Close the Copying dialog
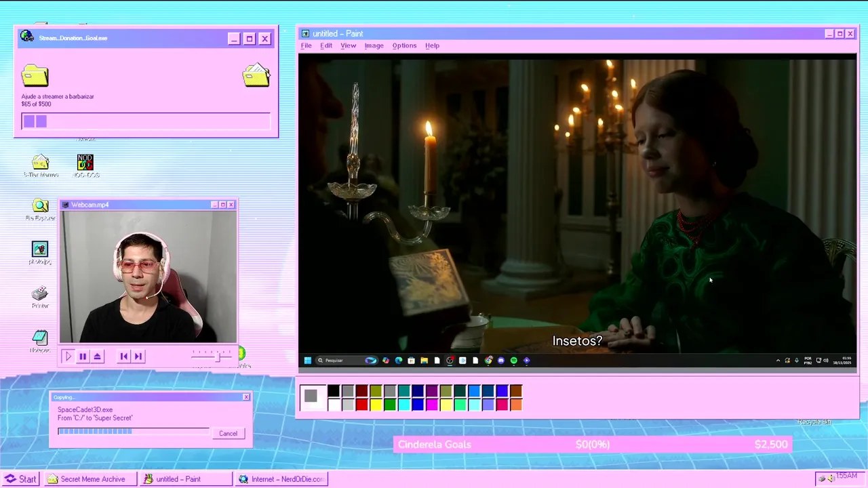This screenshot has height=488, width=868. pyautogui.click(x=246, y=397)
